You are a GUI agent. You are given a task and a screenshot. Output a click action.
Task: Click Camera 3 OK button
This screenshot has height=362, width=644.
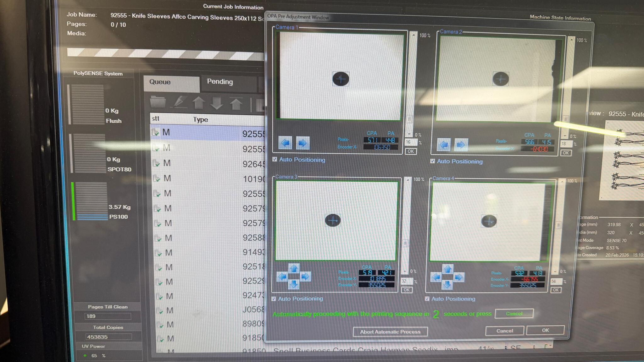point(407,290)
